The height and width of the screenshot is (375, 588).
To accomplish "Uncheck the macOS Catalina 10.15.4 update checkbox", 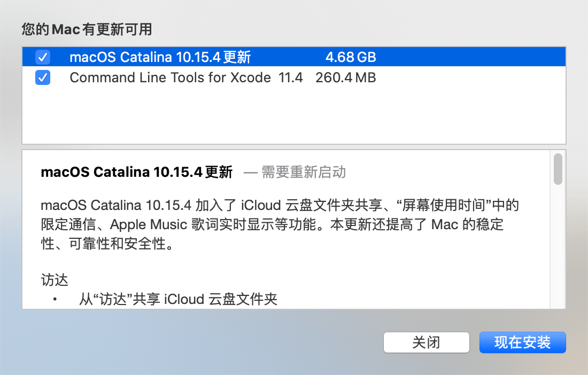I will pos(43,57).
